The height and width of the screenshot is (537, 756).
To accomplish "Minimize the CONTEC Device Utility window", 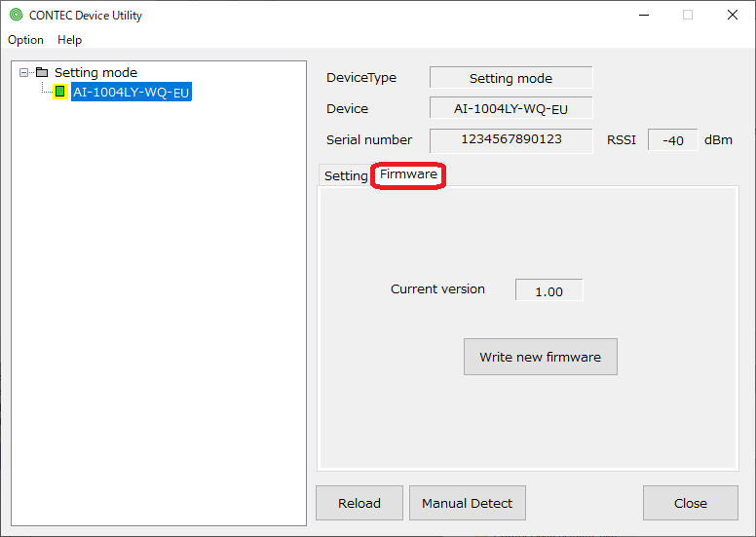I will coord(644,15).
